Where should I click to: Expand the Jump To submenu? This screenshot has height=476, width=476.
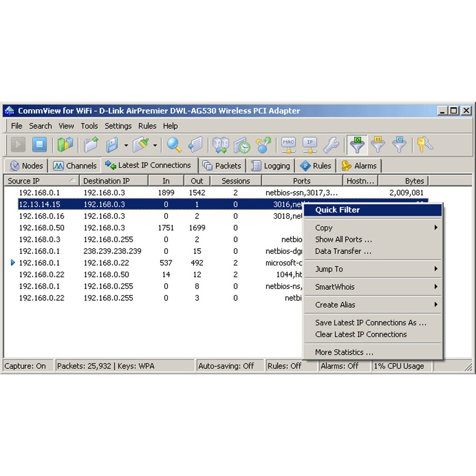click(x=373, y=269)
